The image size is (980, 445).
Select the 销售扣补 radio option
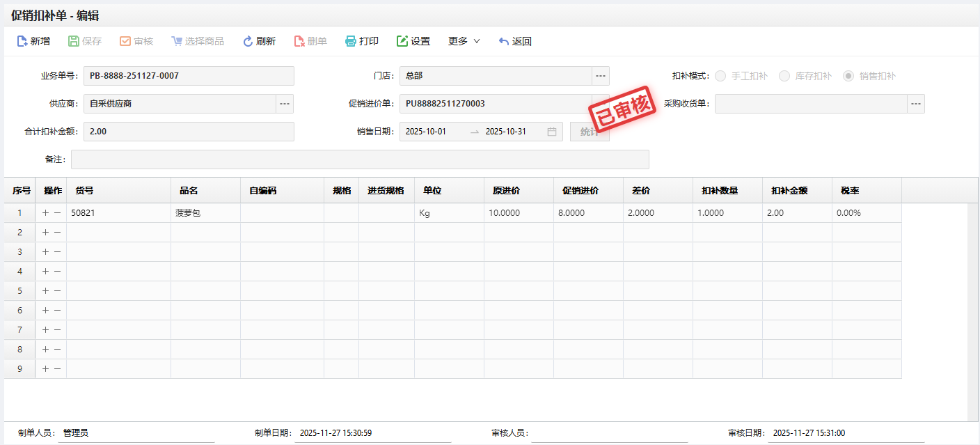pos(848,76)
